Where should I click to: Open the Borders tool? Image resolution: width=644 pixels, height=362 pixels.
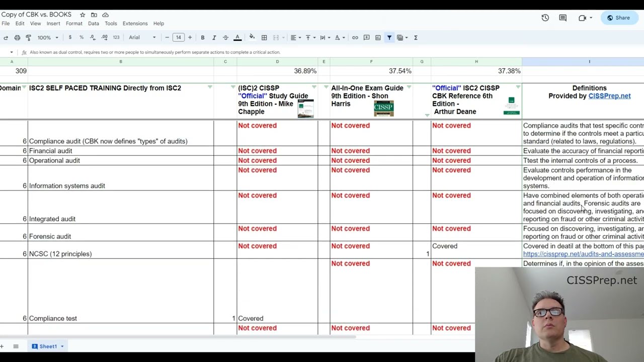pyautogui.click(x=264, y=38)
